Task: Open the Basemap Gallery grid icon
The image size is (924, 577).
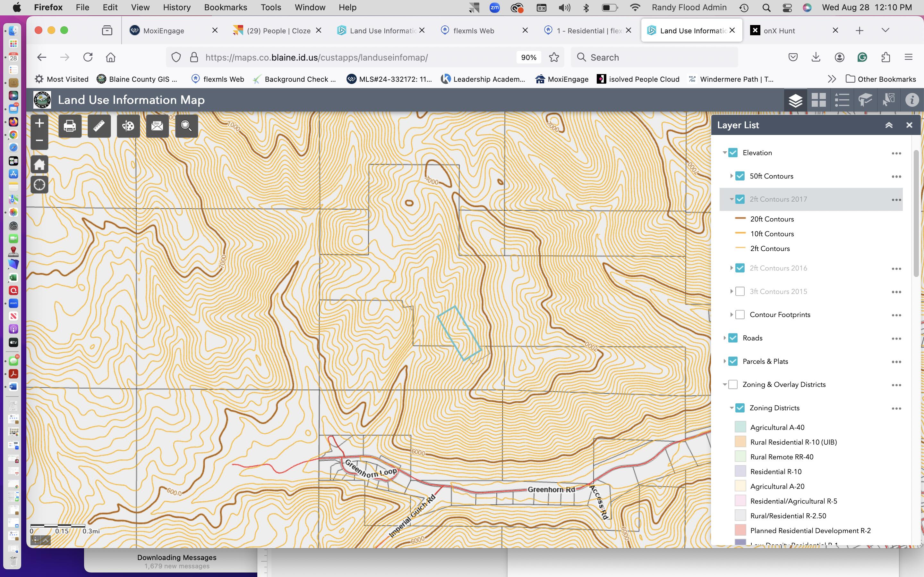Action: click(x=819, y=100)
